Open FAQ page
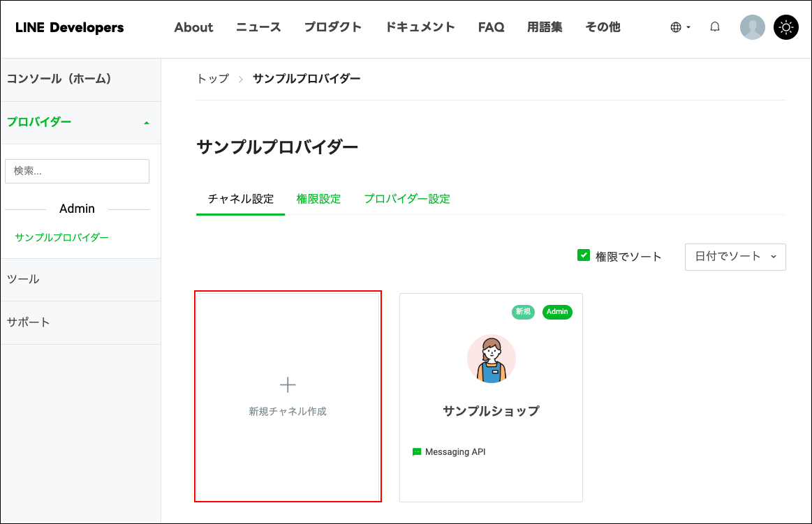812x524 pixels. point(491,27)
